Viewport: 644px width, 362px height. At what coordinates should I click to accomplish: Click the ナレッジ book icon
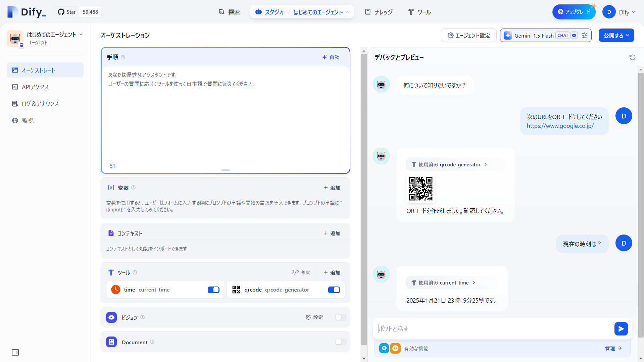368,12
